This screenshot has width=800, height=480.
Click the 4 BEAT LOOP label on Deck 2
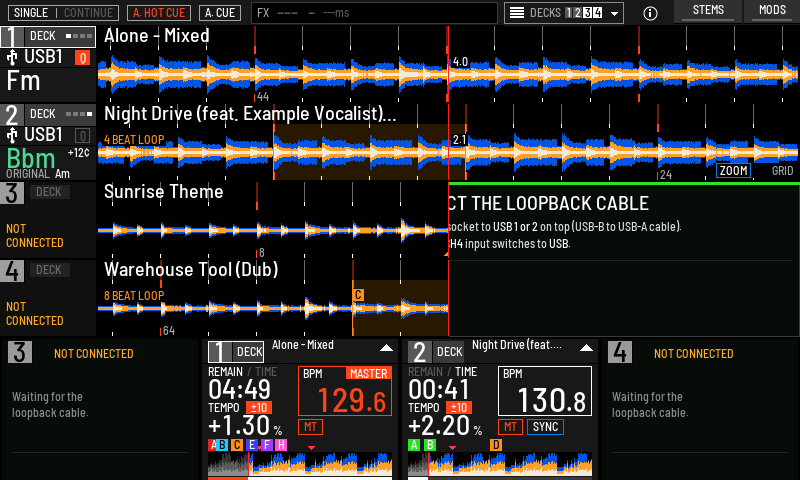pyautogui.click(x=134, y=140)
